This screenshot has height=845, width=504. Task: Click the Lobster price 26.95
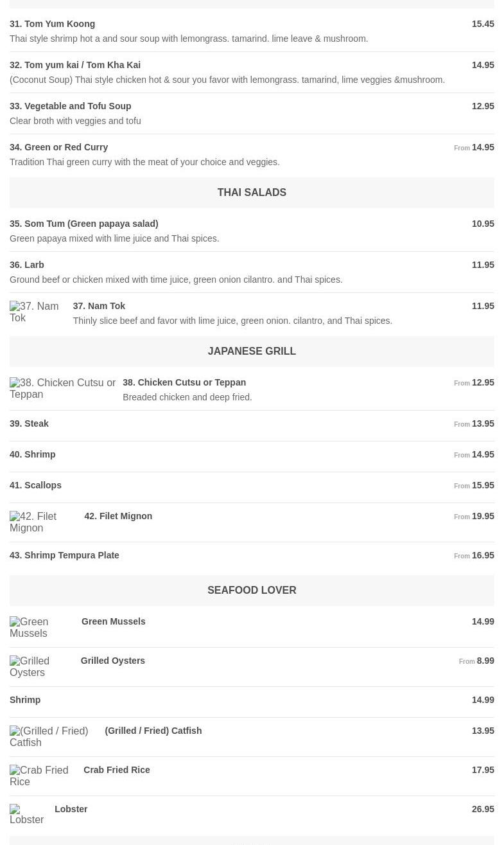[x=483, y=809]
